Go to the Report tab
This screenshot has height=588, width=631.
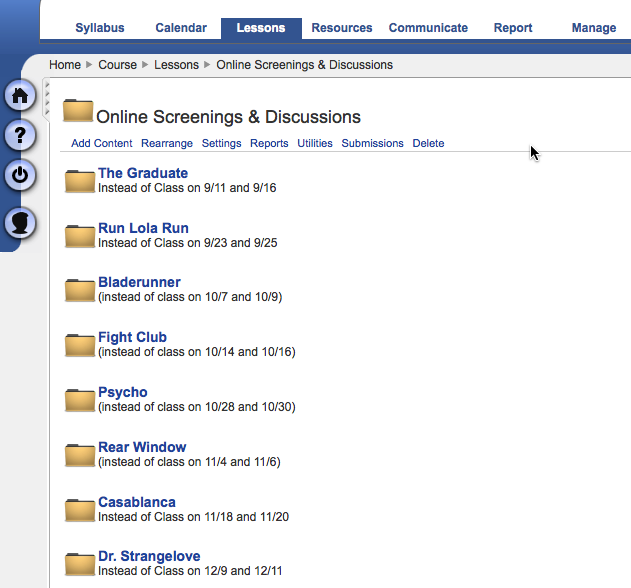pyautogui.click(x=513, y=28)
